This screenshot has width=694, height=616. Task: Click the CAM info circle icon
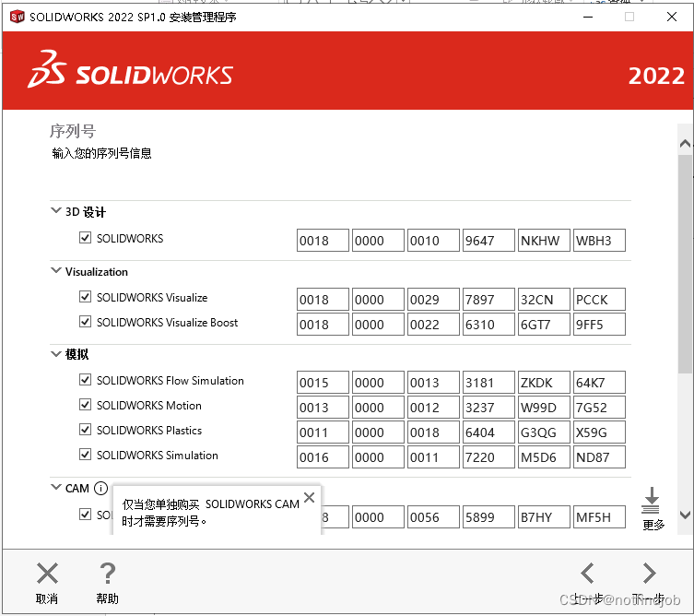[100, 489]
